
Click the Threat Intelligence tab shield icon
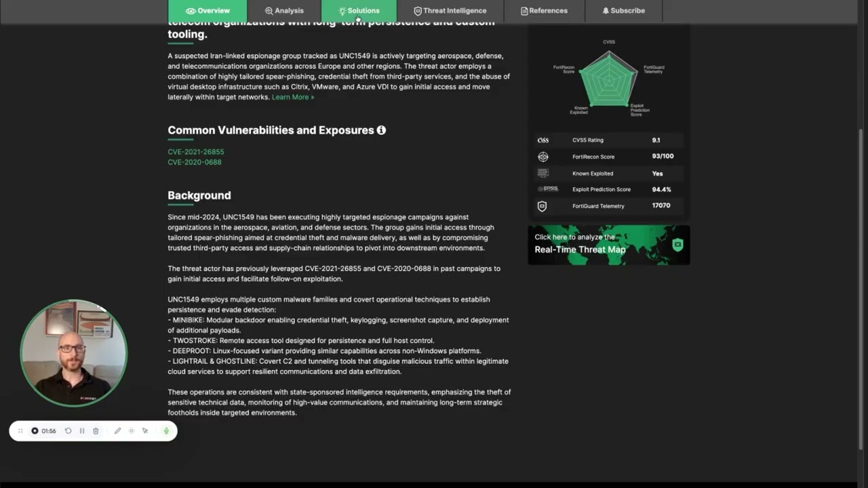point(418,11)
